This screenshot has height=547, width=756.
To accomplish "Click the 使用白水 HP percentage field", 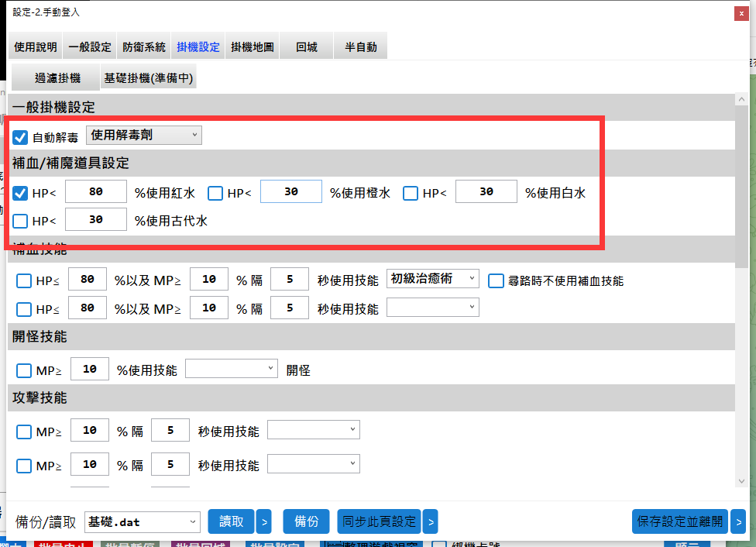I will tap(486, 192).
